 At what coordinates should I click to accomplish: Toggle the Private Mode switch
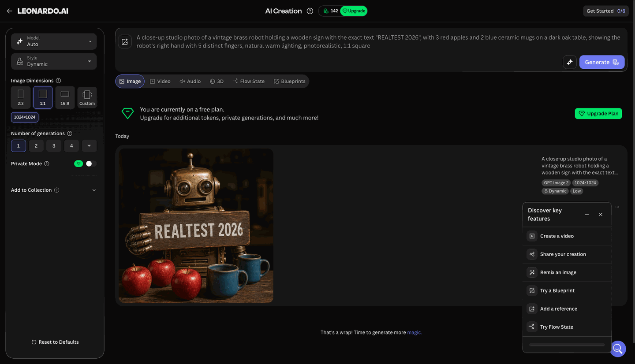tap(91, 163)
